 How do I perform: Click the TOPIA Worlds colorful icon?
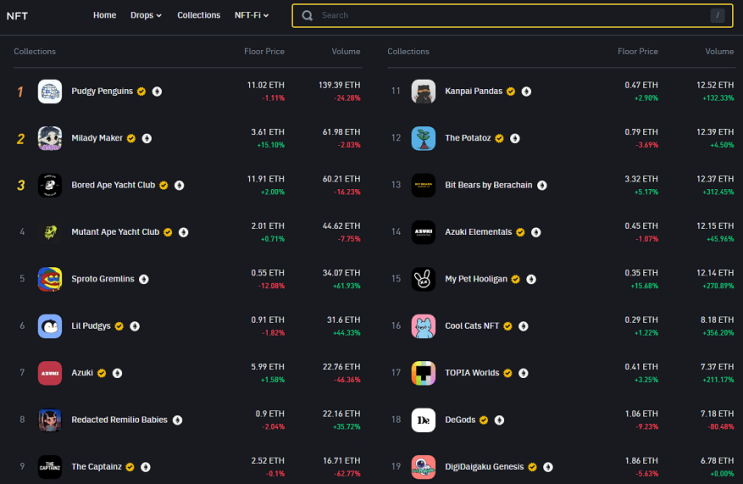pyautogui.click(x=423, y=373)
